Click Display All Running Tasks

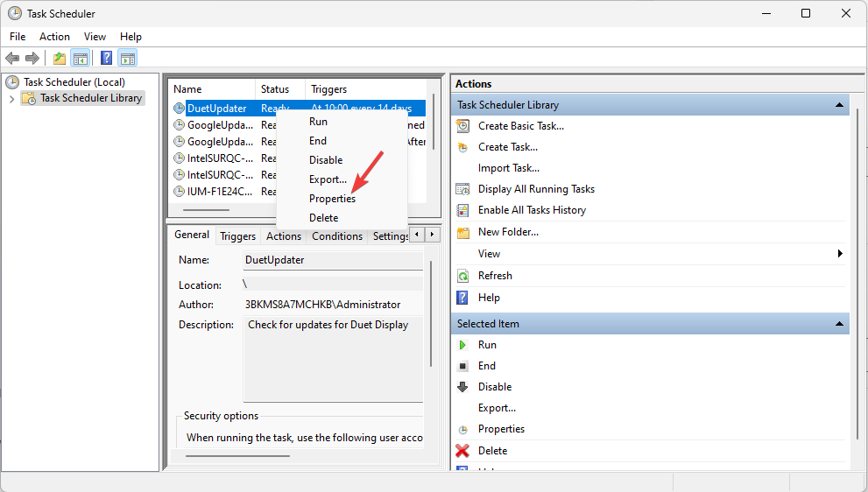536,189
